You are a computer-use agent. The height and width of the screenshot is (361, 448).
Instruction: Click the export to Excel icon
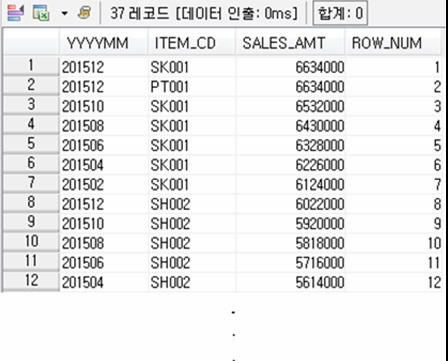point(41,13)
